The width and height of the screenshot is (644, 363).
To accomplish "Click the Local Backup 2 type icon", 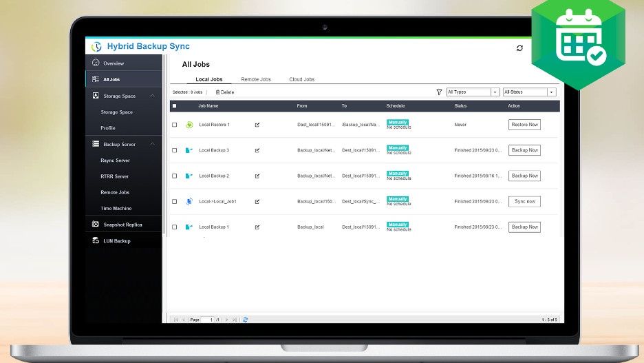I will (x=189, y=176).
